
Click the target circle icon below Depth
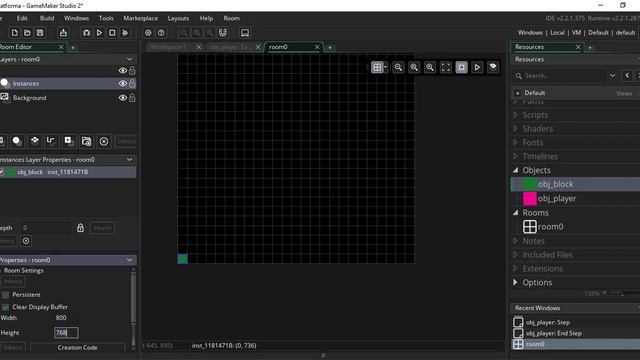pos(26,241)
